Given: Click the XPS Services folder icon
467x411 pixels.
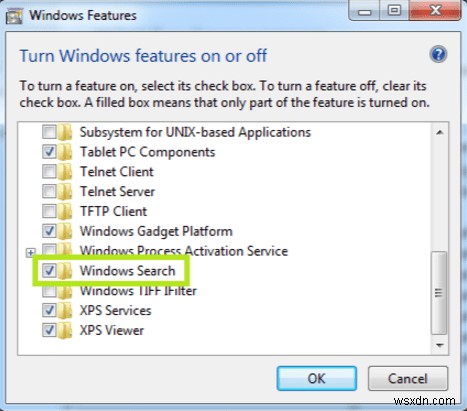Looking at the screenshot, I should [x=65, y=311].
